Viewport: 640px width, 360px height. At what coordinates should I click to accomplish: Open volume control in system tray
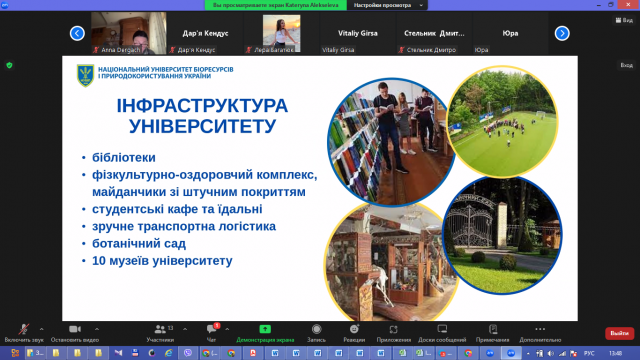551,353
